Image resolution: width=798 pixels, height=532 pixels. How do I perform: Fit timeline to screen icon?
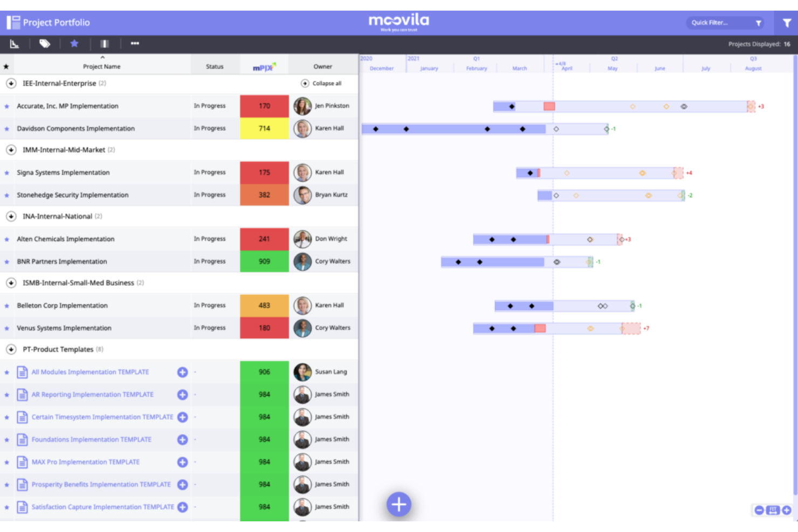pyautogui.click(x=773, y=510)
